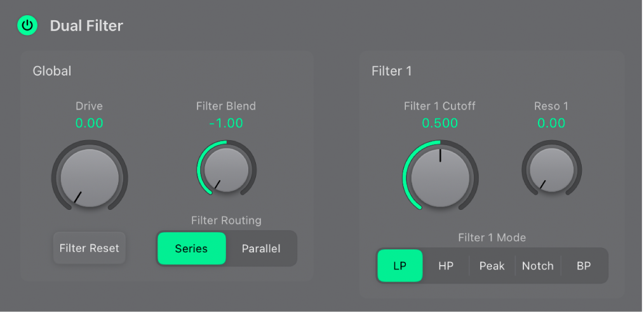Click the Reso 1 value 0.00
Screen dimensions: 644x312
pos(551,123)
